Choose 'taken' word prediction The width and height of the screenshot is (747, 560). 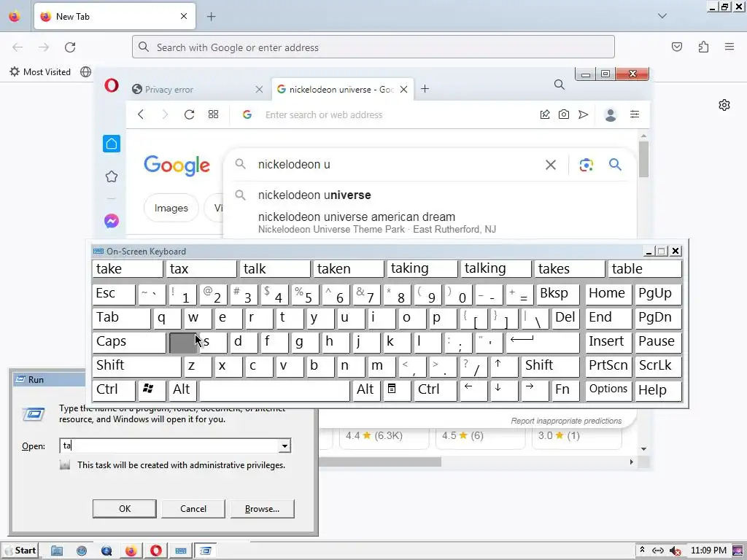348,269
